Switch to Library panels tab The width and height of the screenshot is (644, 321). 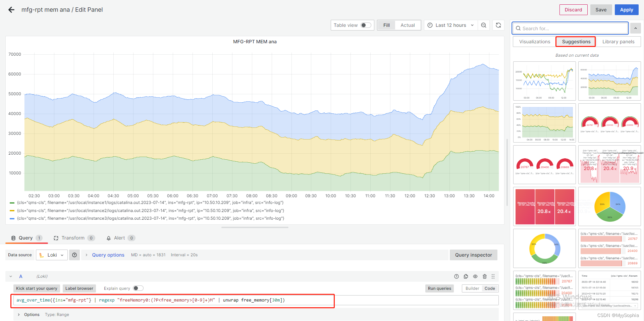coord(618,42)
